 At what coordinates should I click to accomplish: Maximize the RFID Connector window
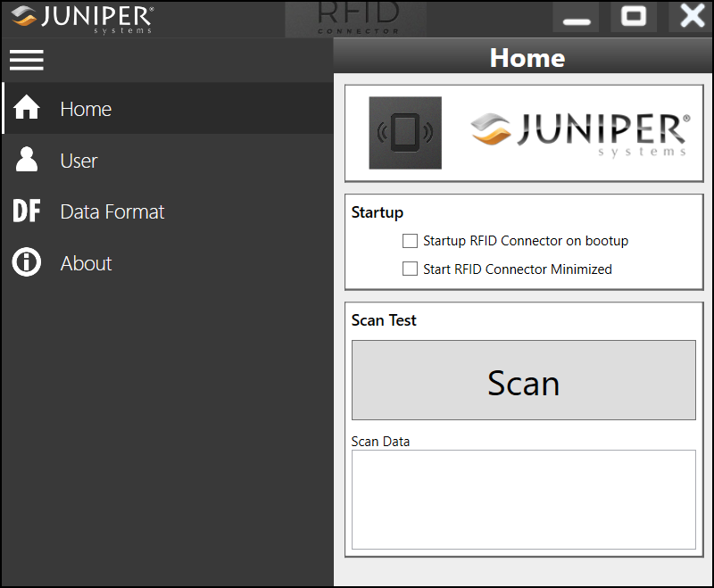634,18
